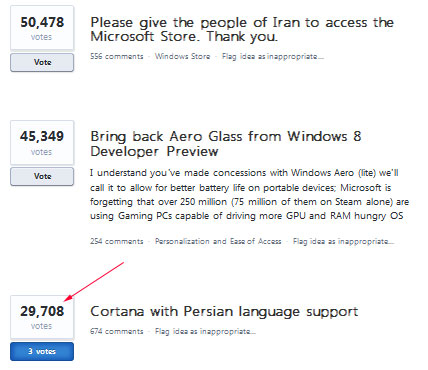Click the 45,349 votes counter box
Image resolution: width=428 pixels, height=370 pixels.
pyautogui.click(x=42, y=143)
